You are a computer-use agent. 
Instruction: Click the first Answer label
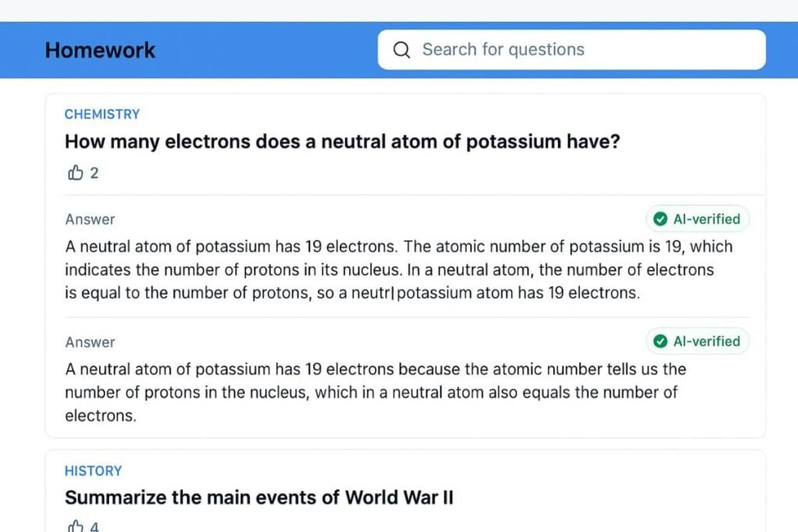coord(90,220)
